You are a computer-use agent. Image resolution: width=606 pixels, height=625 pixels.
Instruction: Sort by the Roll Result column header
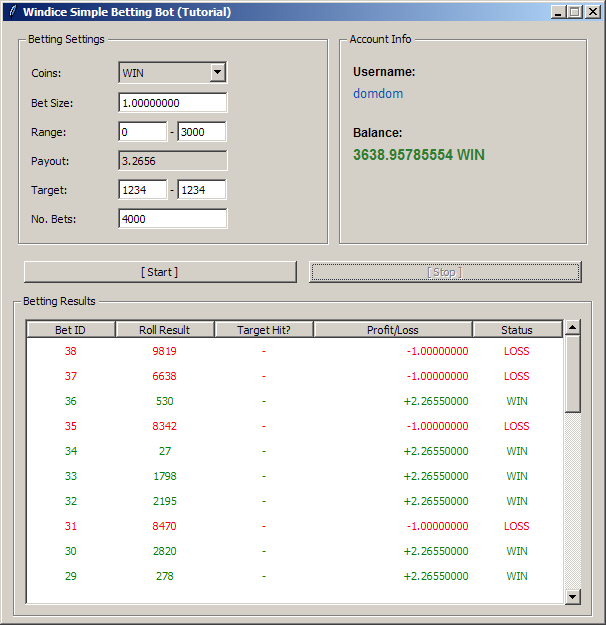tap(165, 330)
